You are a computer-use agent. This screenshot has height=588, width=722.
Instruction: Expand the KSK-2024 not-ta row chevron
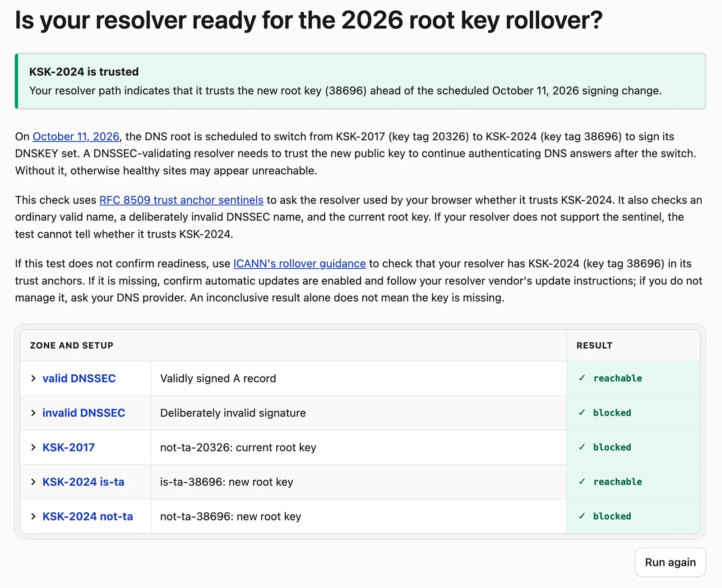[33, 516]
